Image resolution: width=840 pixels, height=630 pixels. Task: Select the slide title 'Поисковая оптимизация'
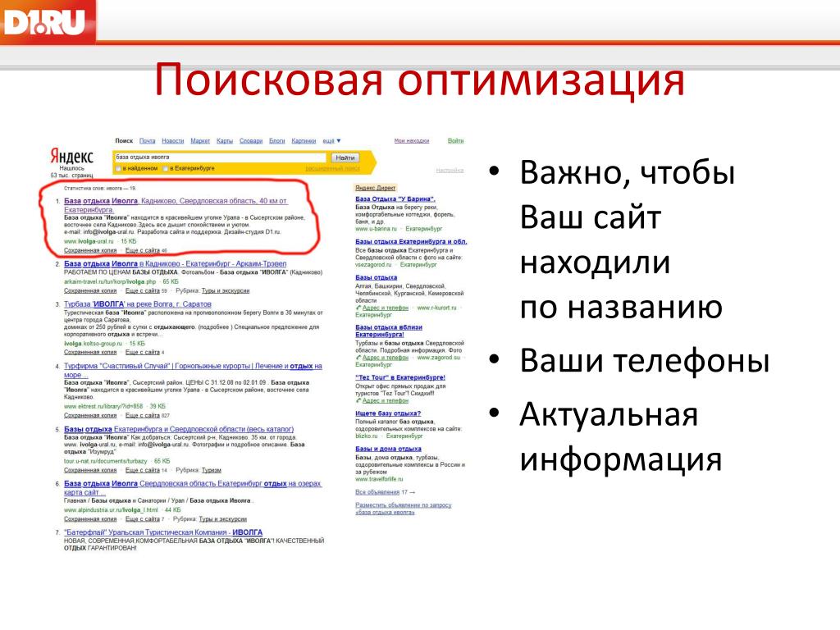(419, 80)
